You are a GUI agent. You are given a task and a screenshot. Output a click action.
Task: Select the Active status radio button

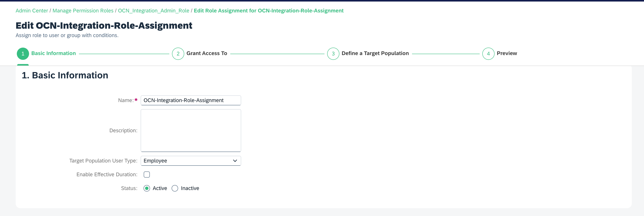point(147,188)
